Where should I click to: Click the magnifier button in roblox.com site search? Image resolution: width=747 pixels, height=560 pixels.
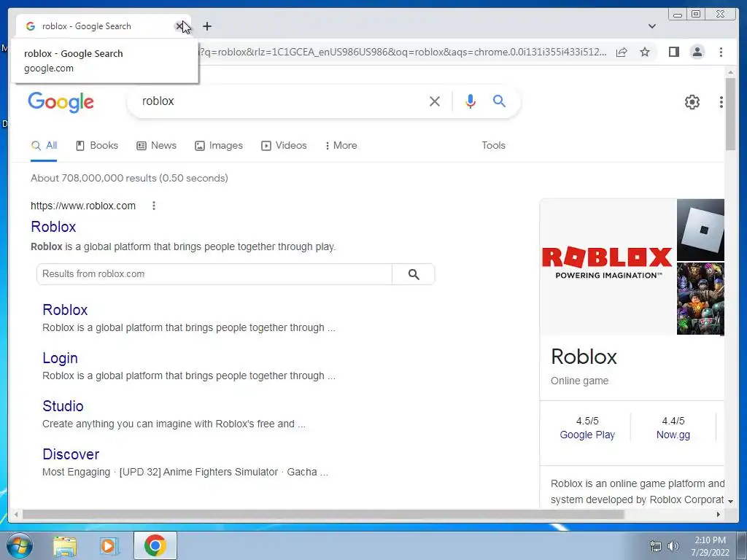pyautogui.click(x=414, y=274)
